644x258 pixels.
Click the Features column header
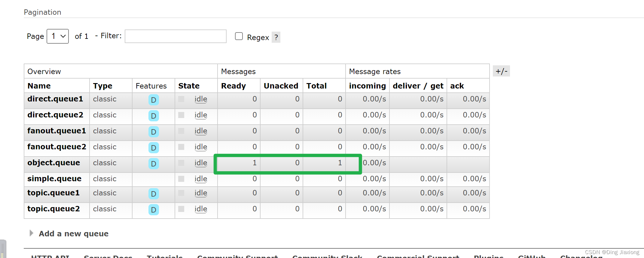pos(151,86)
